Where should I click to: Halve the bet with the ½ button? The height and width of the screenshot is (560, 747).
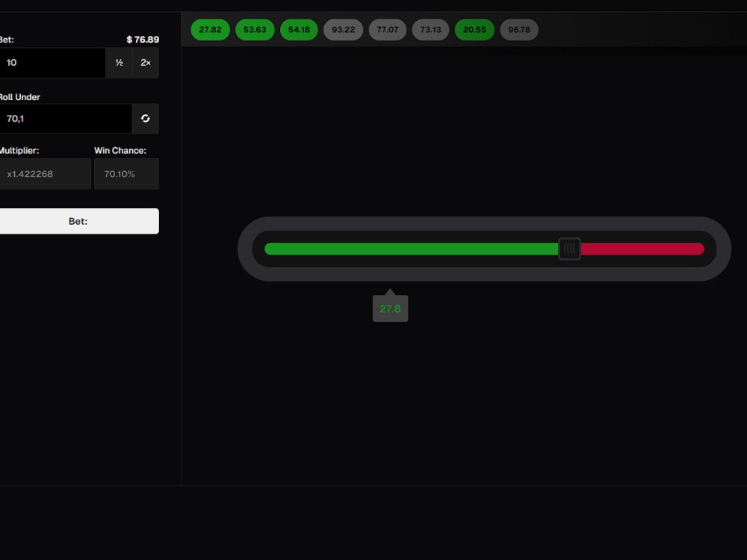tap(119, 63)
